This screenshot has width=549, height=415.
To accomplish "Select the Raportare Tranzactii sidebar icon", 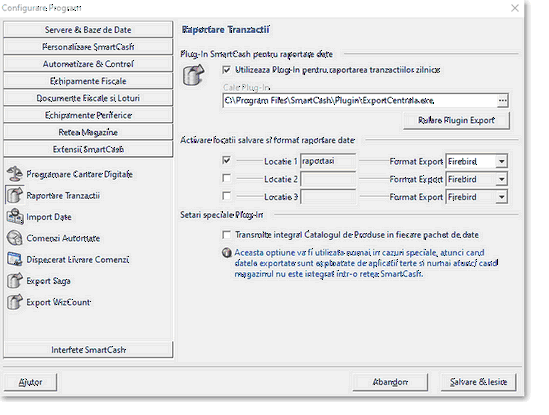I will pos(15,195).
